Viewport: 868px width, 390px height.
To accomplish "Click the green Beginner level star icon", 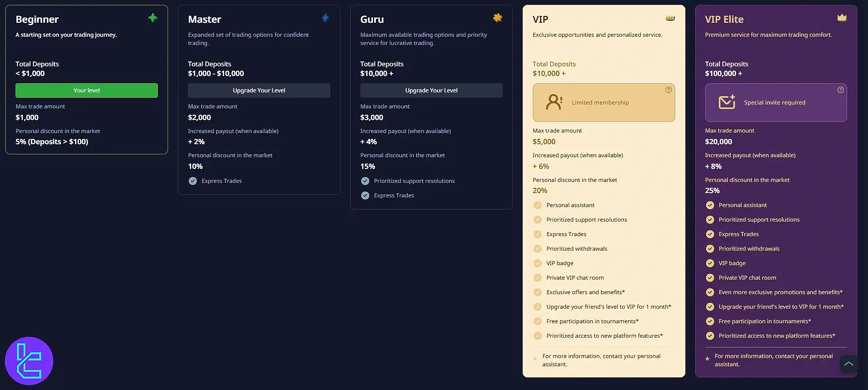I will click(153, 18).
